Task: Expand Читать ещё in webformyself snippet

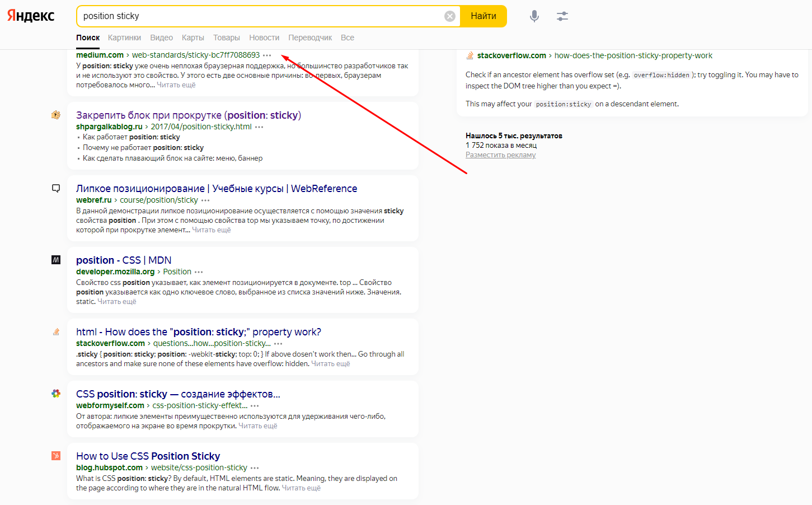Action: pyautogui.click(x=258, y=426)
